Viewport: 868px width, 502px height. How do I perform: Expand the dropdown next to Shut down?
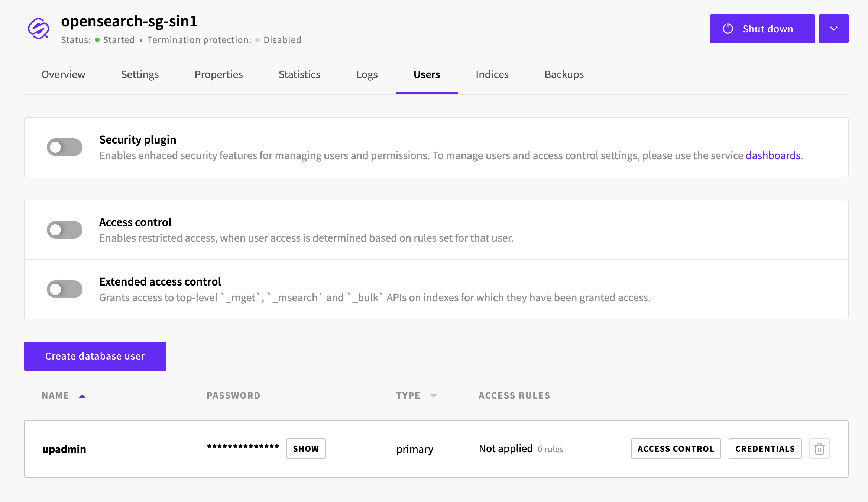(833, 29)
